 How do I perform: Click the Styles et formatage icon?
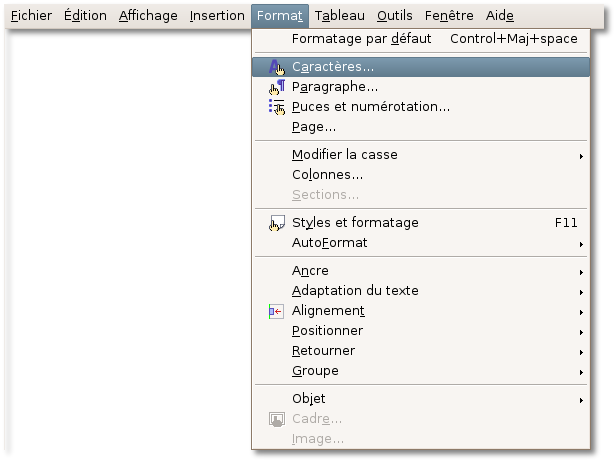click(x=277, y=223)
